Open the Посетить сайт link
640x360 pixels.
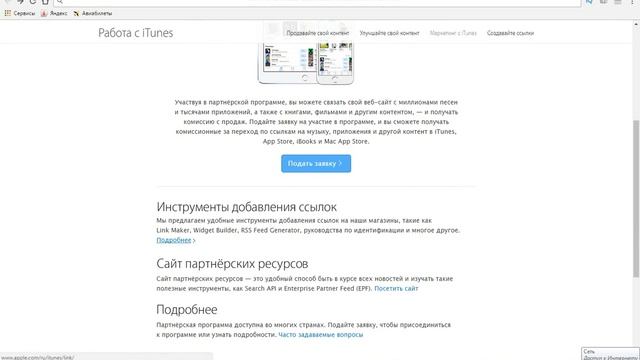coord(396,288)
